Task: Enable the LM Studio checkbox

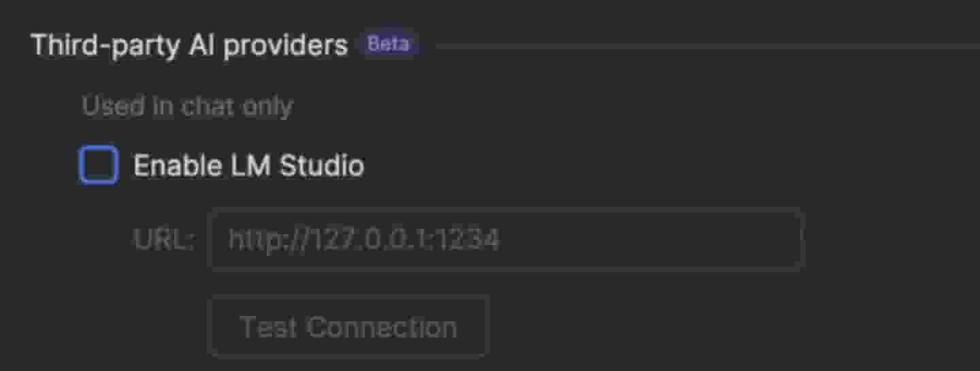Action: click(99, 165)
